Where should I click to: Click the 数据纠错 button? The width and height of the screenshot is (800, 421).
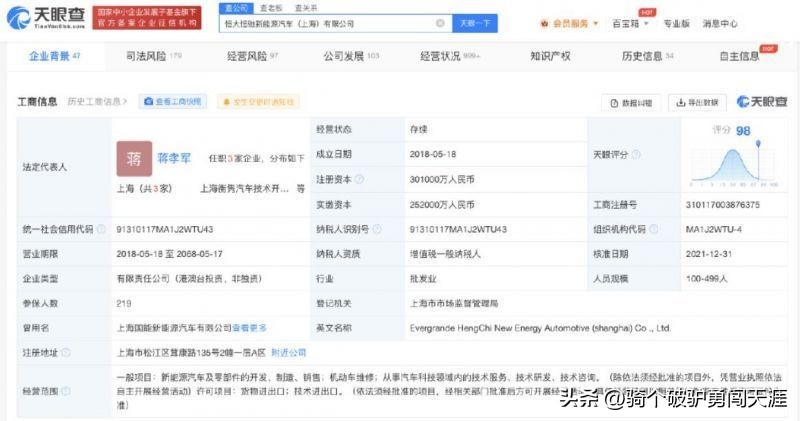click(631, 103)
